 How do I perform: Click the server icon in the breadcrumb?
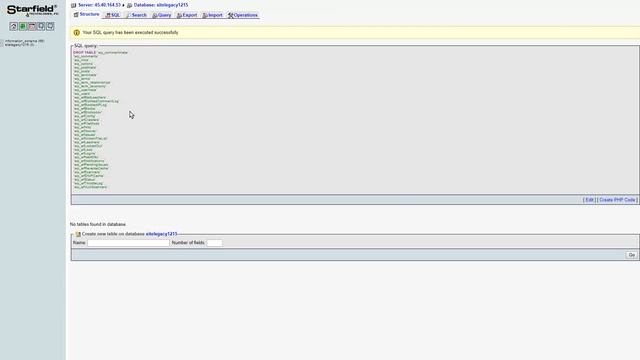[73, 5]
